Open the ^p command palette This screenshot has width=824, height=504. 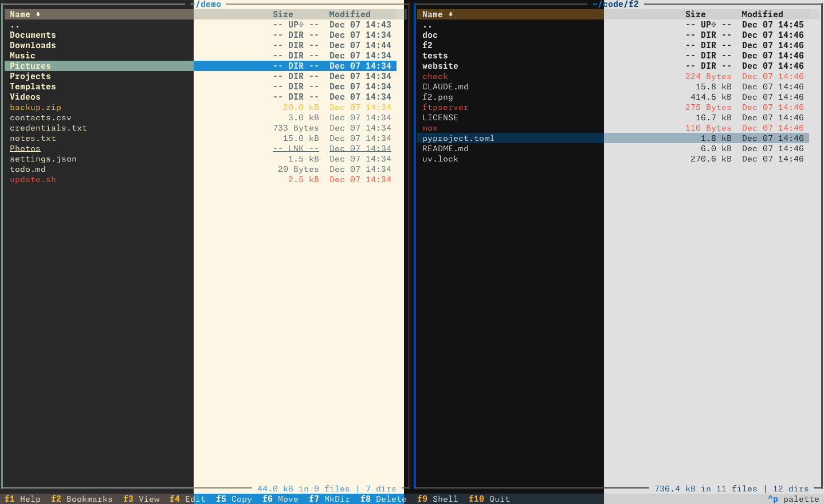[x=793, y=499]
